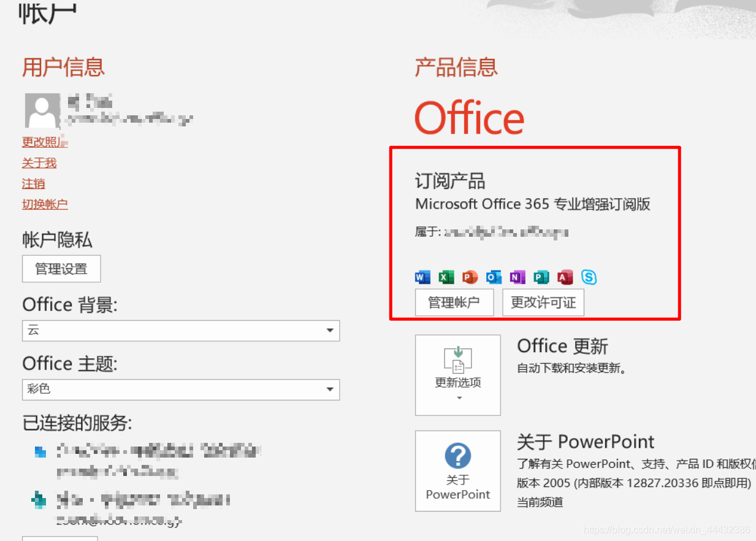Click the second connected service icon

(39, 499)
